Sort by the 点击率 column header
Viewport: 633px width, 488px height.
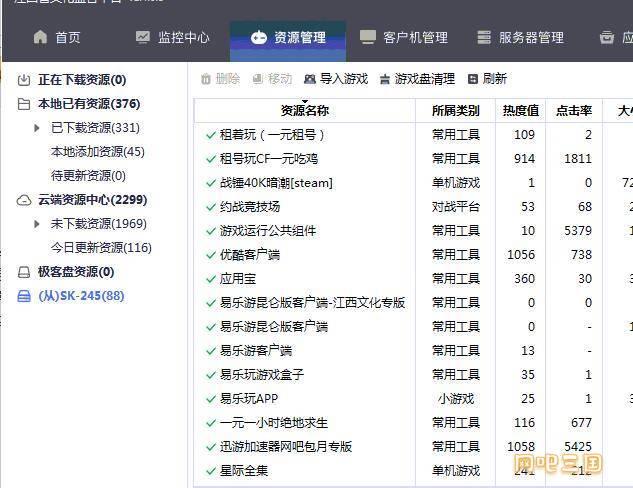[574, 111]
